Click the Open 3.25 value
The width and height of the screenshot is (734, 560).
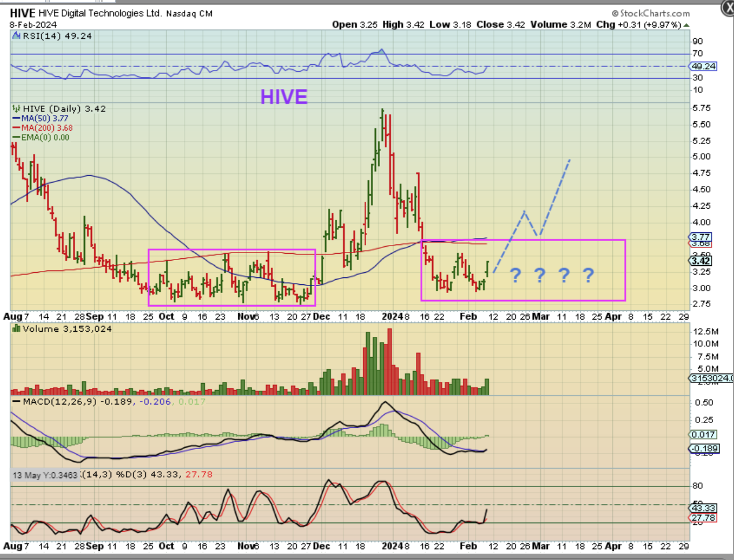pyautogui.click(x=355, y=24)
